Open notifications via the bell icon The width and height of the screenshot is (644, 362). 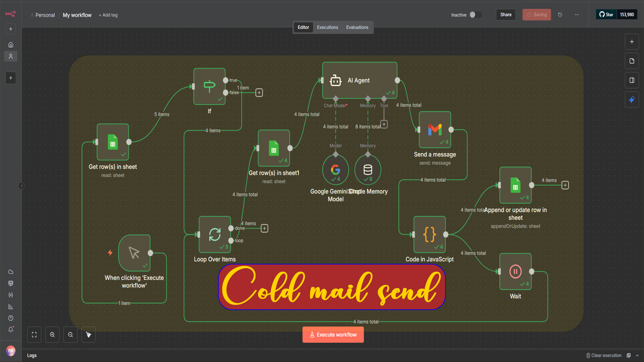click(x=10, y=330)
